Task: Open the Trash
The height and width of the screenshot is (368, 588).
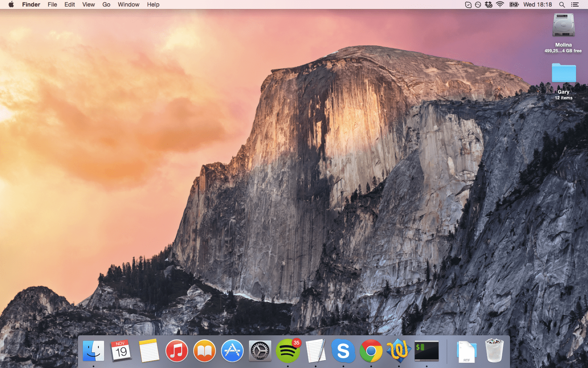Action: [x=494, y=351]
